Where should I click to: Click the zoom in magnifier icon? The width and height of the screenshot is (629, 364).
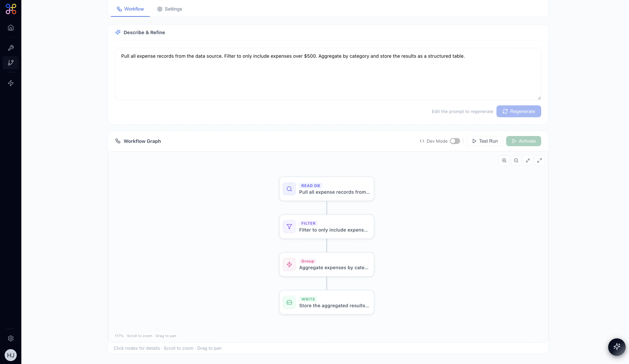tap(504, 160)
